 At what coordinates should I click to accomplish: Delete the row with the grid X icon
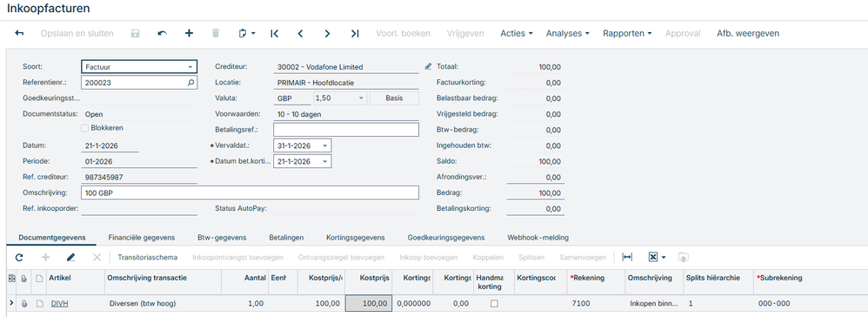pos(97,257)
